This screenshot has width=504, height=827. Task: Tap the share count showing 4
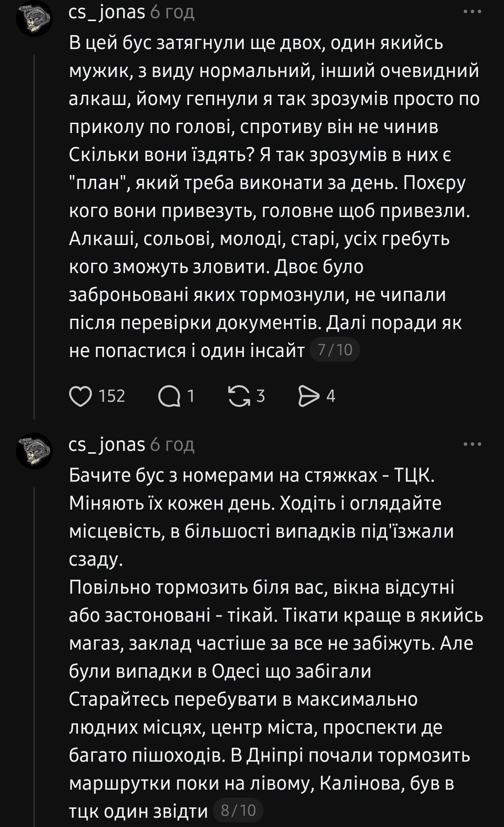tap(330, 396)
